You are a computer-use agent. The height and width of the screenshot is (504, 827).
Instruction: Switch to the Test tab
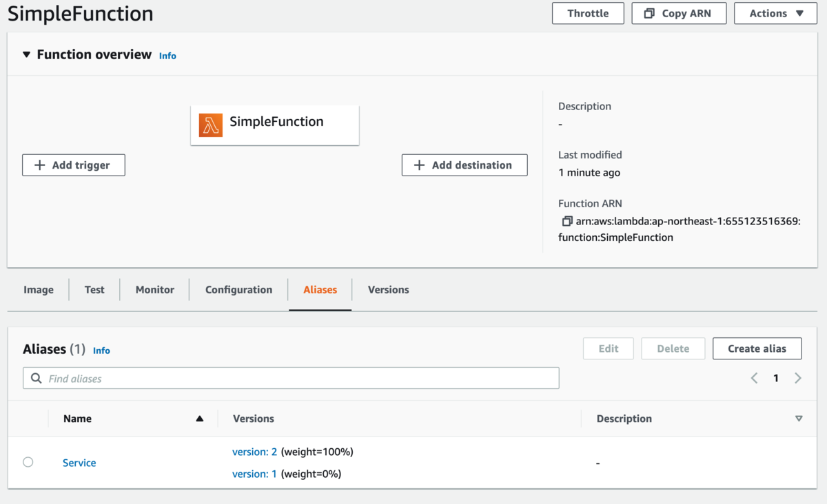click(94, 290)
